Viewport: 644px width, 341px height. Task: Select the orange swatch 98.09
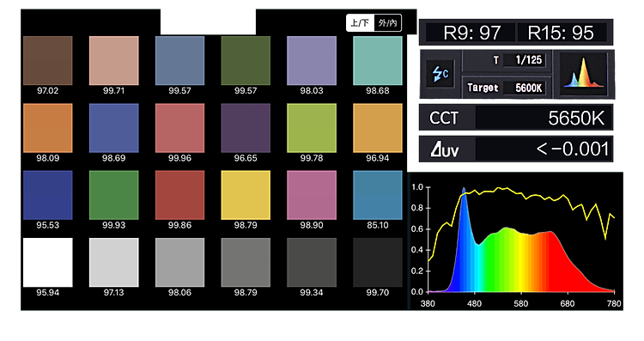(47, 128)
